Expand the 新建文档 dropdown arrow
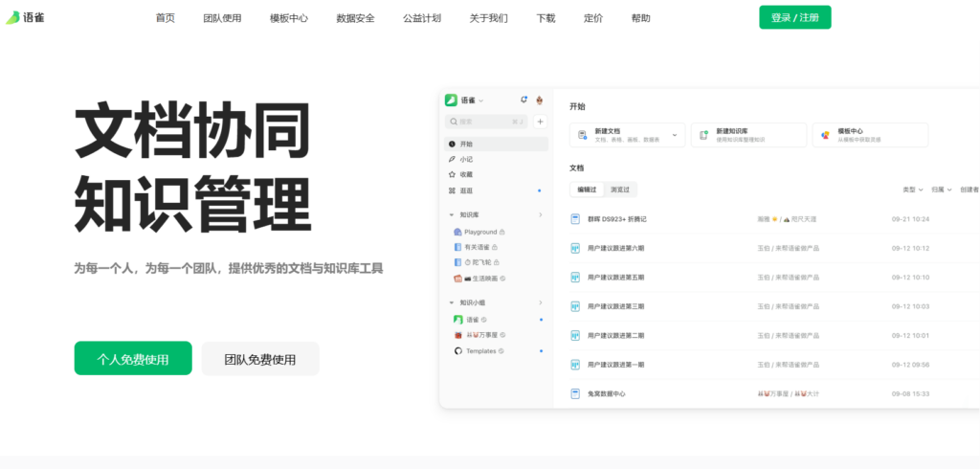 [x=675, y=135]
